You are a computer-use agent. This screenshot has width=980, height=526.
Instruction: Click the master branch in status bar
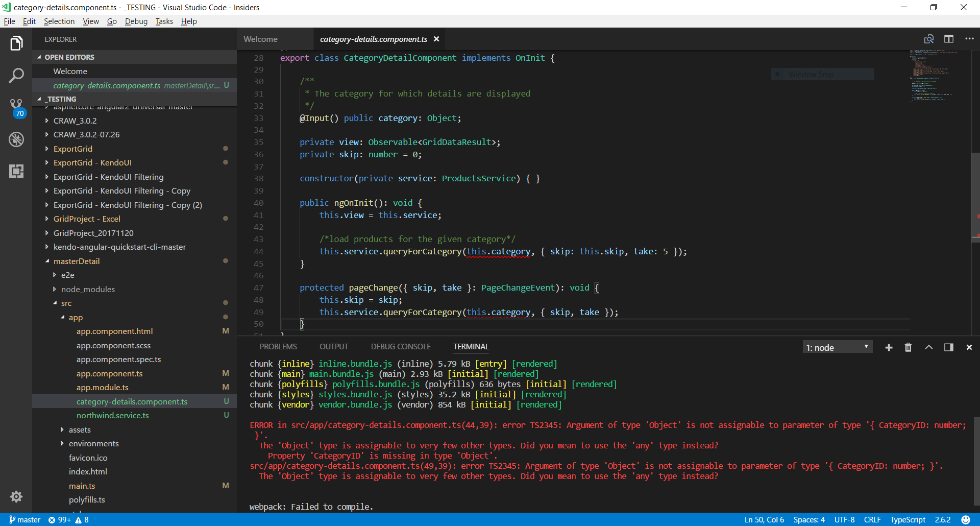[x=24, y=520]
